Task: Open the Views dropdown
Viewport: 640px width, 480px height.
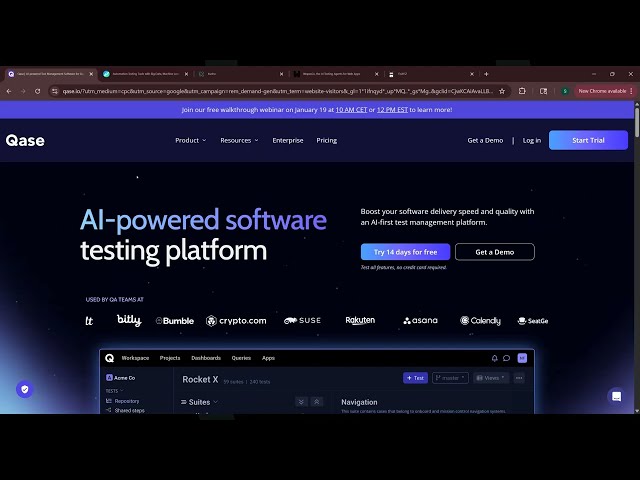Action: (x=491, y=378)
